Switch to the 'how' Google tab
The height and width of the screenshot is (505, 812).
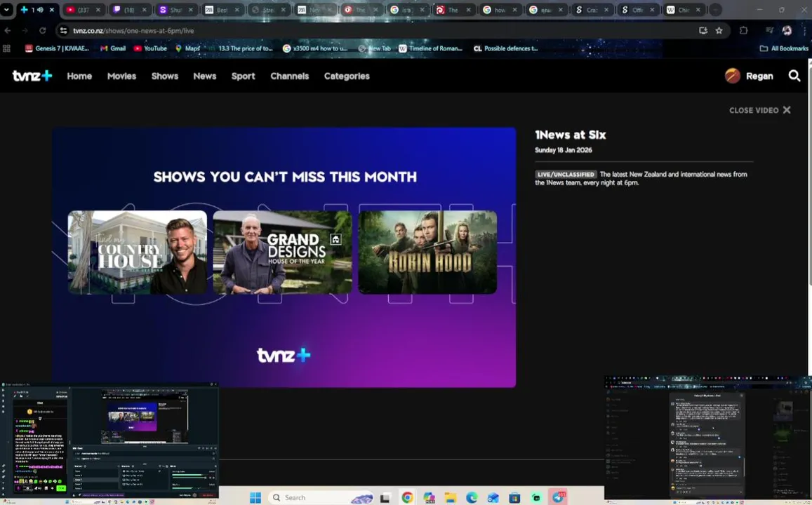click(x=501, y=10)
